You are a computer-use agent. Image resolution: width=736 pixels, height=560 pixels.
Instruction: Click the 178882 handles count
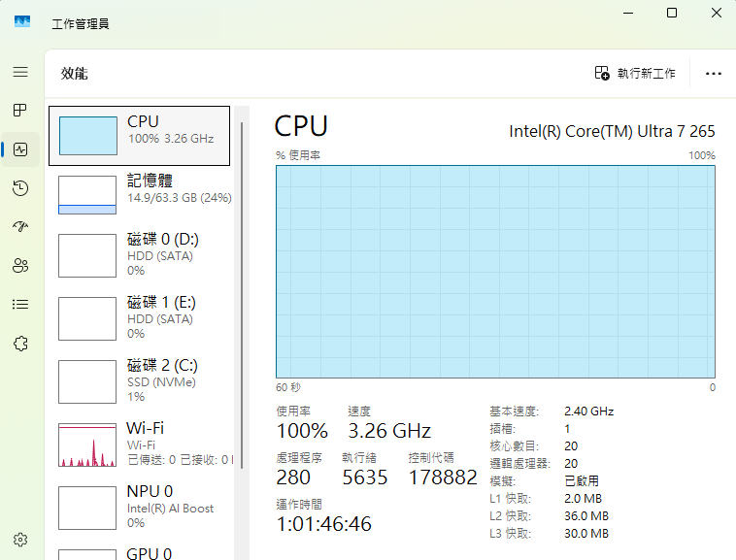point(443,478)
